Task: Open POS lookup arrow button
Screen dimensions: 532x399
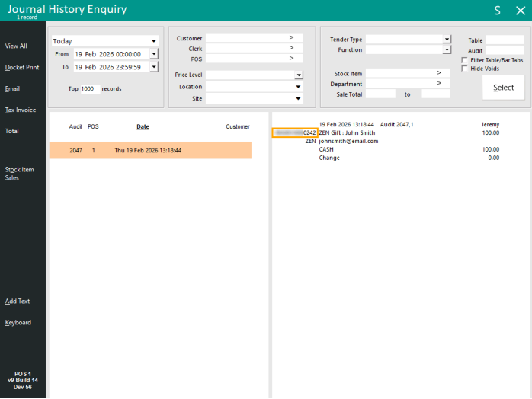Action: (x=291, y=59)
